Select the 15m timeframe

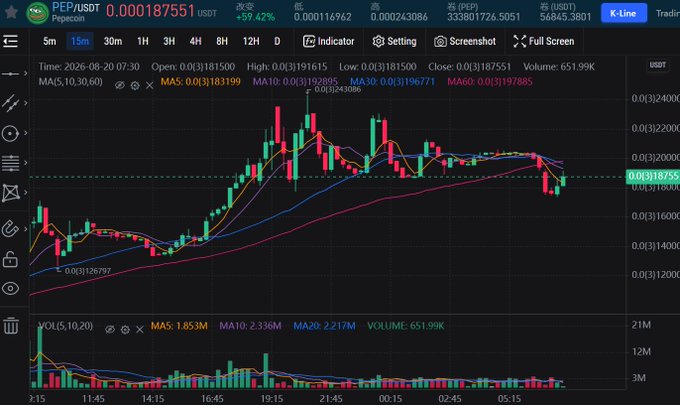80,41
